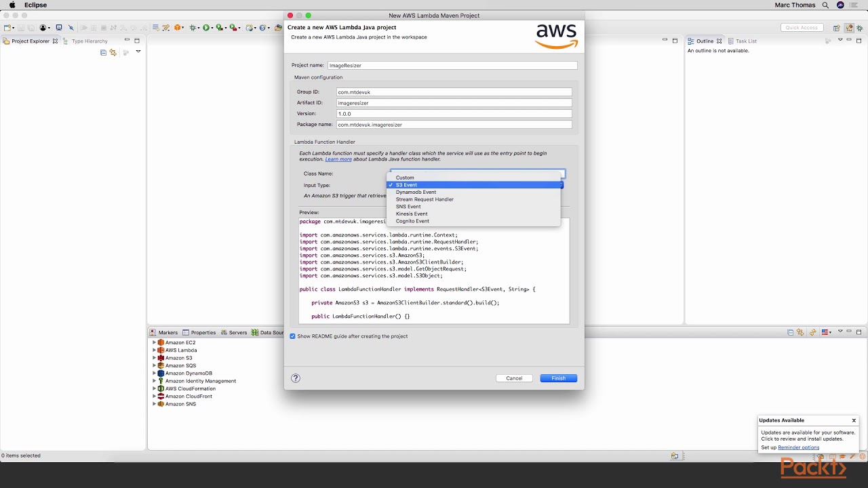The height and width of the screenshot is (488, 868).
Task: Click the Collapse All icon in Project Explorer
Action: [x=103, y=52]
